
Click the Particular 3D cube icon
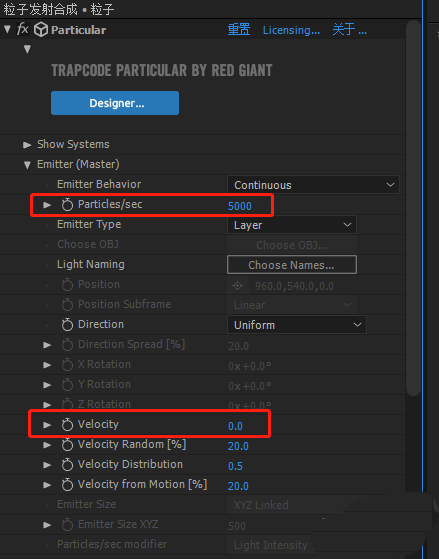pyautogui.click(x=41, y=30)
